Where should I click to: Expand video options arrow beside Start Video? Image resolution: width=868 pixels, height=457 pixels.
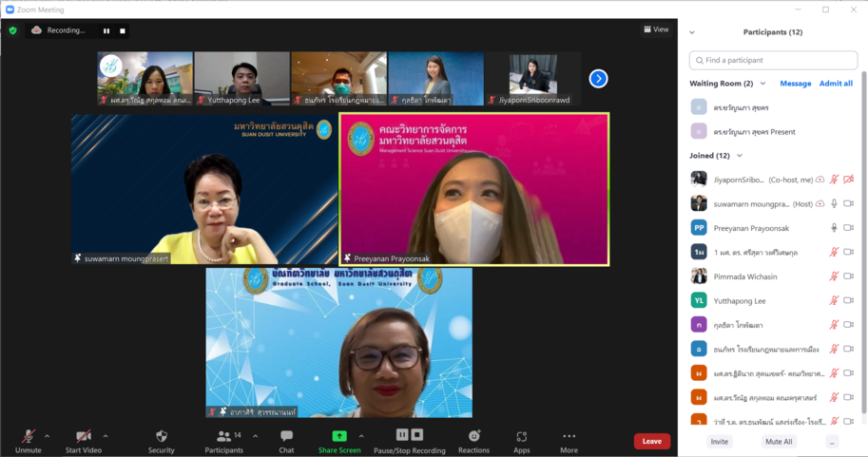105,436
